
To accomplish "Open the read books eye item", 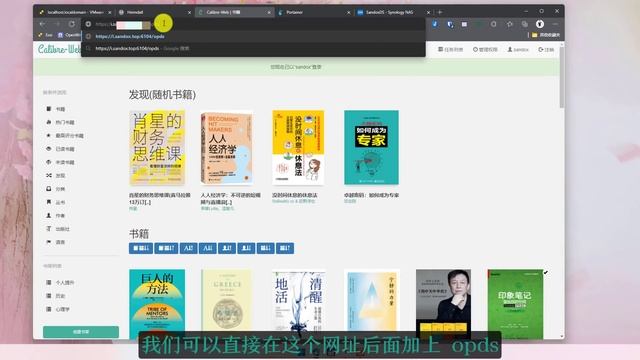I will click(x=60, y=149).
